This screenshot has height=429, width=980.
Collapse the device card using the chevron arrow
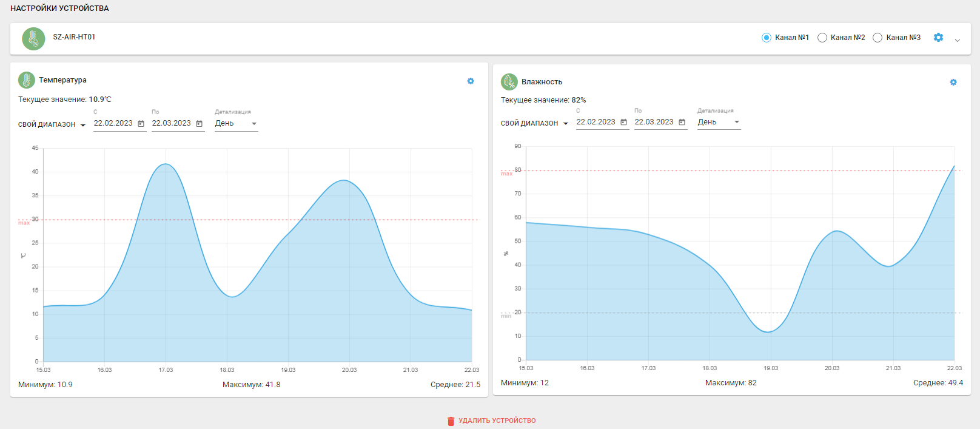pos(958,41)
